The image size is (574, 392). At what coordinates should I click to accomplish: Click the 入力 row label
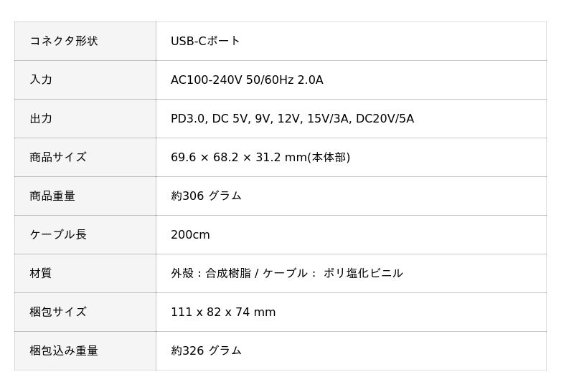tap(41, 80)
